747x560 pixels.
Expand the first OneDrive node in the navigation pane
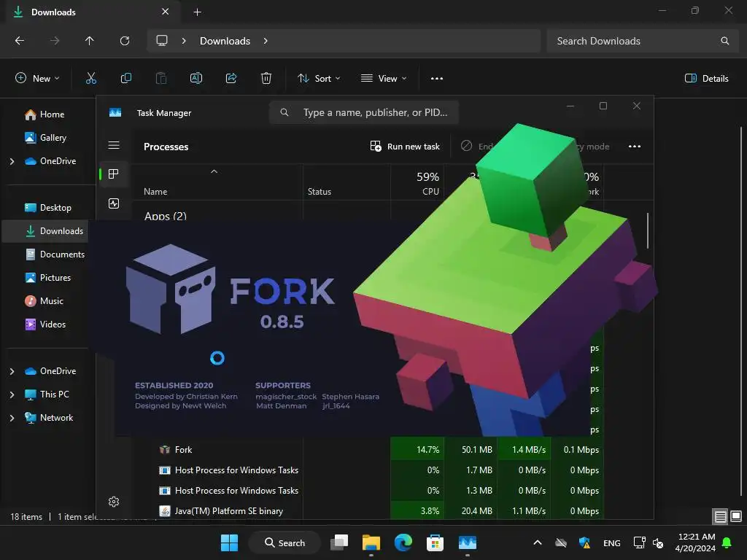click(x=12, y=161)
